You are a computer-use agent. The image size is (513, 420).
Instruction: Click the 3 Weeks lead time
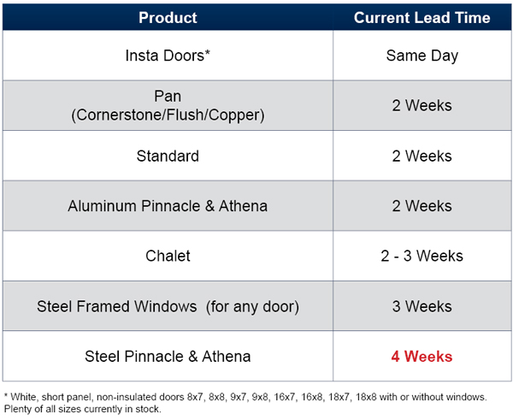click(422, 306)
